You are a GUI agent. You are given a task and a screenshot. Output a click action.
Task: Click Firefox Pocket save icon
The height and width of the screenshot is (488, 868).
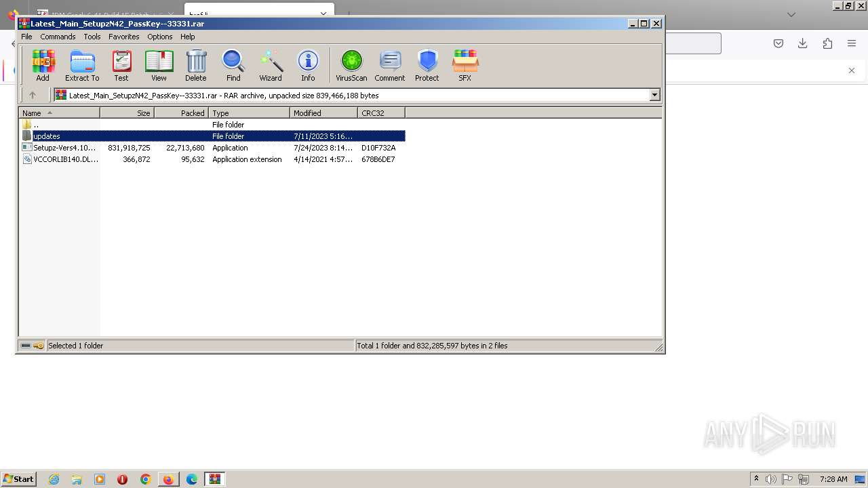[778, 43]
